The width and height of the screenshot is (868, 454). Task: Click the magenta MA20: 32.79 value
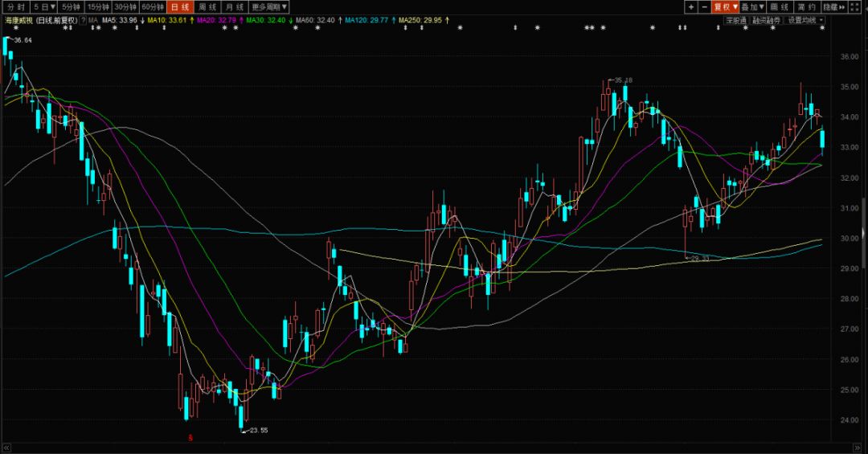click(x=216, y=20)
